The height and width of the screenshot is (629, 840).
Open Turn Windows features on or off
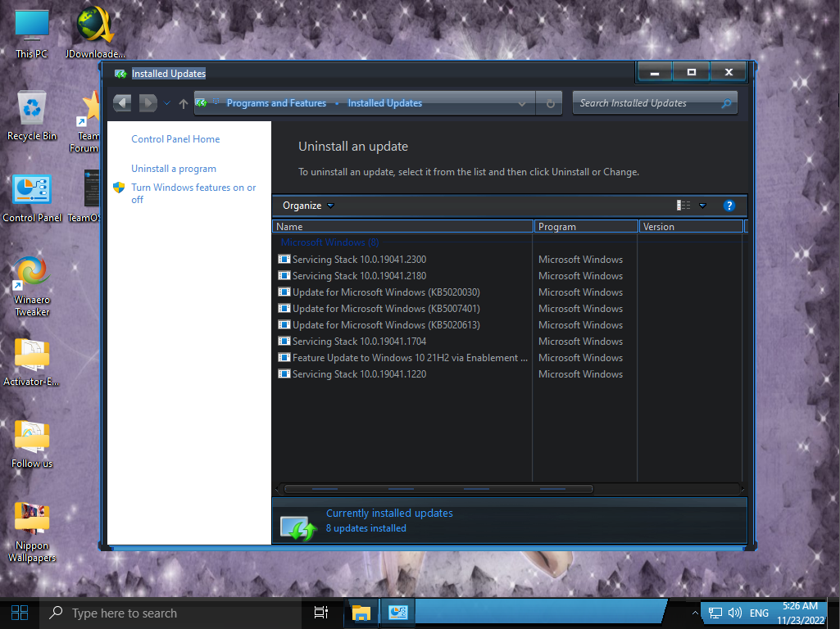(x=193, y=193)
